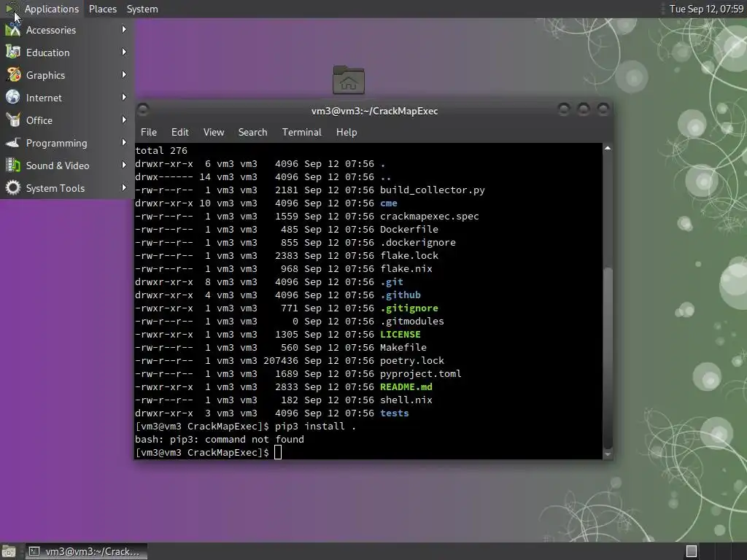
Task: Click the Education category icon
Action: 13,52
